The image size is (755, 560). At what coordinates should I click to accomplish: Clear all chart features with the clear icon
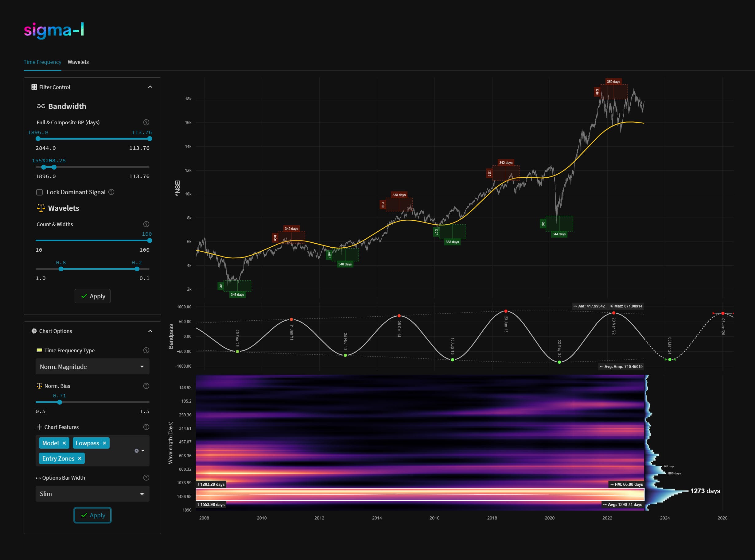click(x=136, y=451)
